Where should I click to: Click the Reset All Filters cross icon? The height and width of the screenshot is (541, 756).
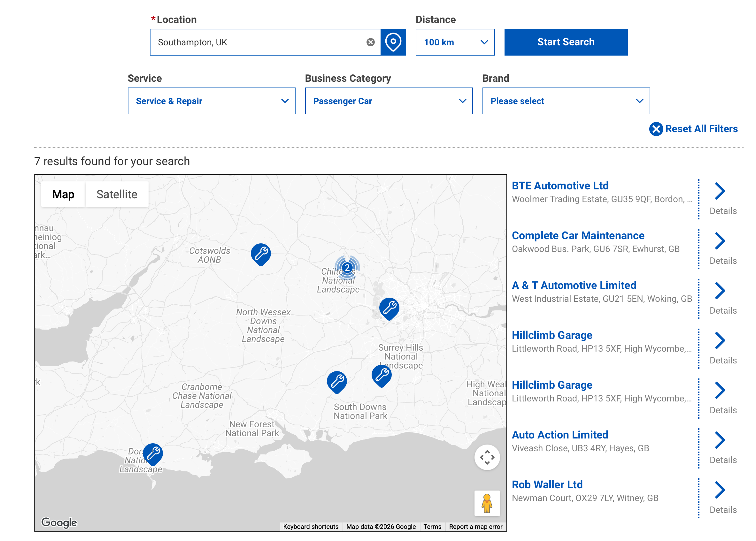point(656,129)
